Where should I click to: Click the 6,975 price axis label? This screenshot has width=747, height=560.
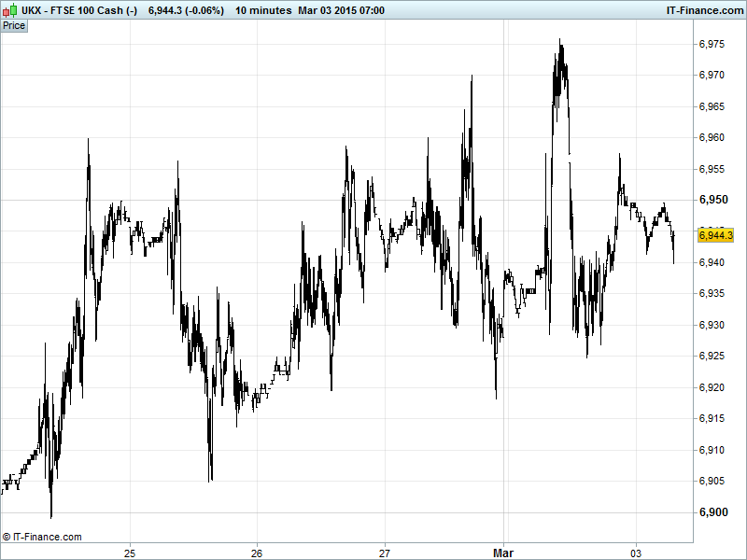click(714, 44)
